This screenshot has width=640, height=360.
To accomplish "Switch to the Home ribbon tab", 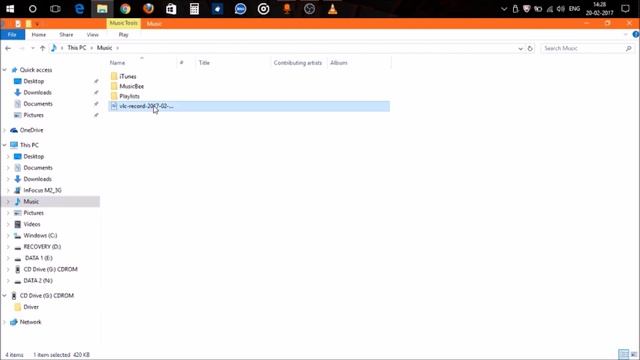I will coord(39,35).
